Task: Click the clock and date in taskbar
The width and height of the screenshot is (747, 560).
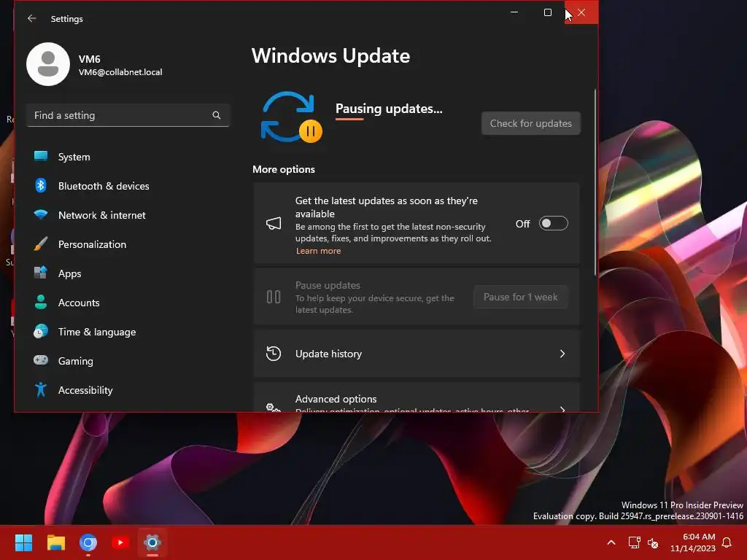Action: [693, 542]
